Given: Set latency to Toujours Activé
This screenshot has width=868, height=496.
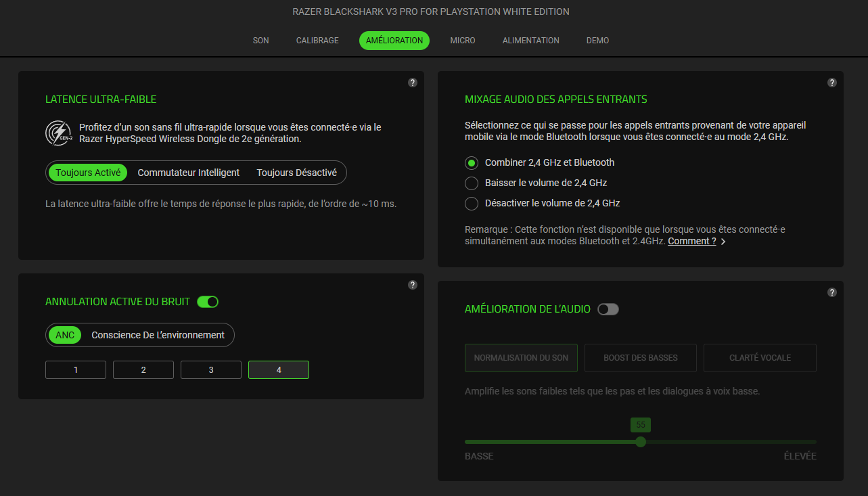Looking at the screenshot, I should pos(88,173).
